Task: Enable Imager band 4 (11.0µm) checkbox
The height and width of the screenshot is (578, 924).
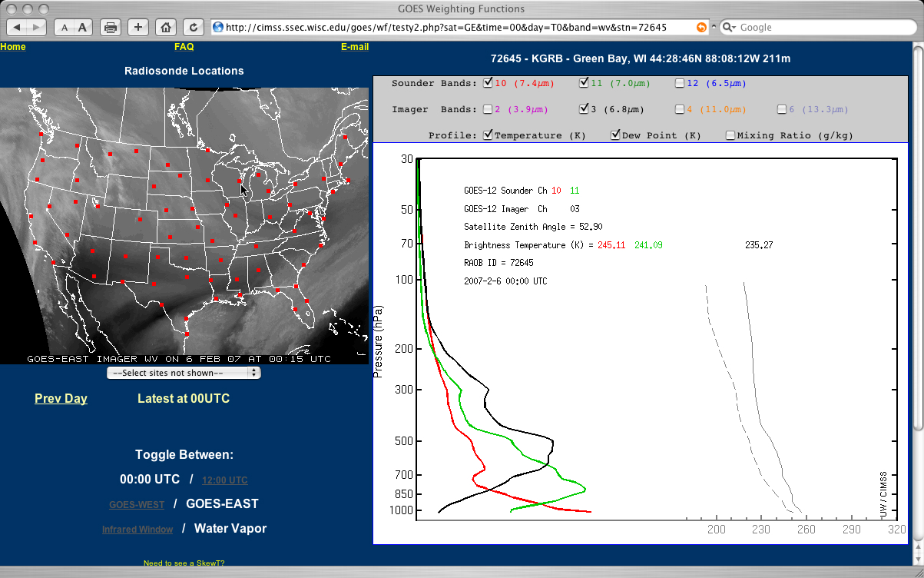Action: tap(680, 109)
